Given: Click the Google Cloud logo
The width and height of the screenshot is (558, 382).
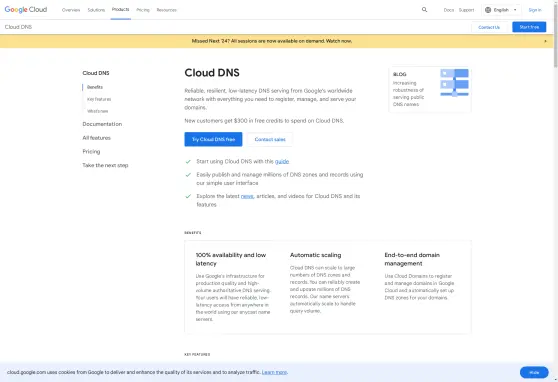Looking at the screenshot, I should click(26, 10).
